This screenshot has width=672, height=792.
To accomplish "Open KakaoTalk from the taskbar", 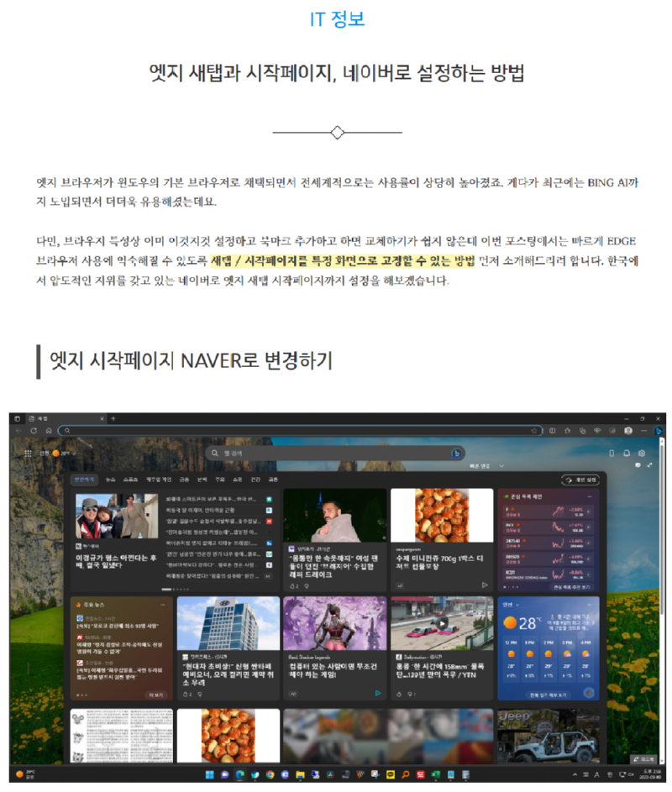I will coord(390,774).
